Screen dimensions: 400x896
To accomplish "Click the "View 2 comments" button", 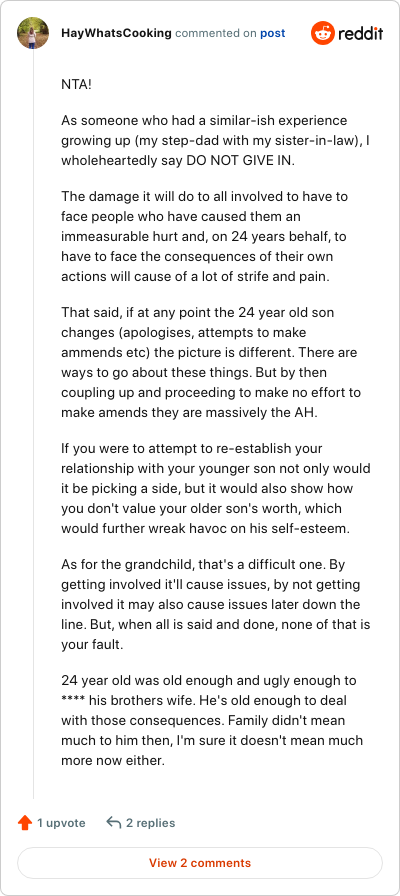I will 200,863.
